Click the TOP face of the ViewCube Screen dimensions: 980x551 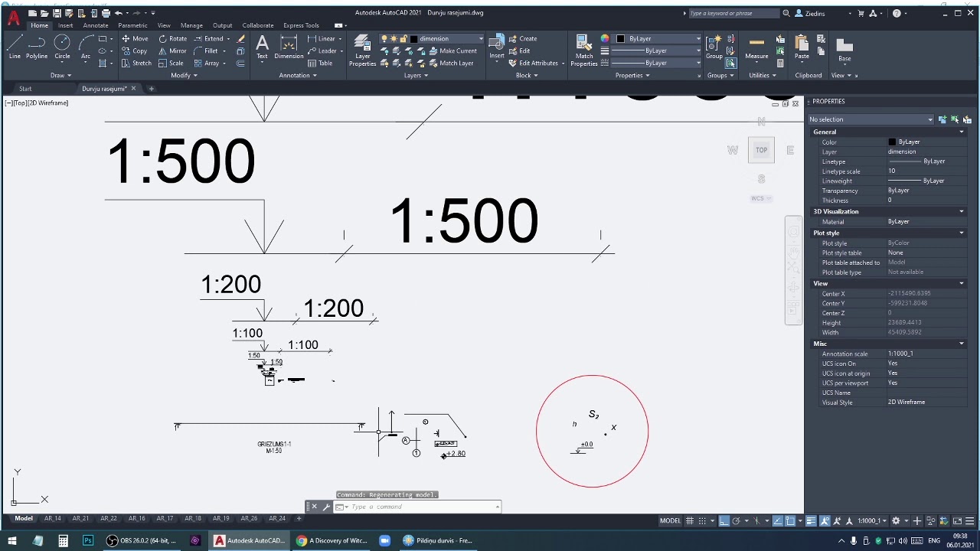(761, 150)
